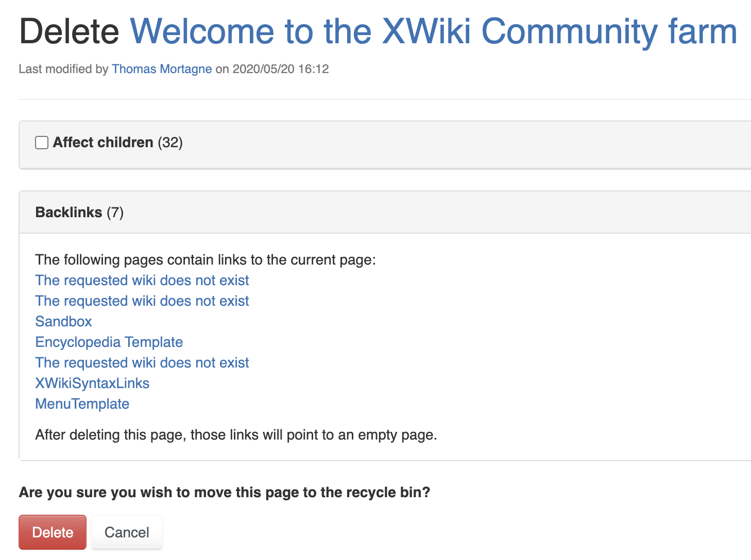Open the second 'requested wiki does not exist' backlink

(142, 301)
